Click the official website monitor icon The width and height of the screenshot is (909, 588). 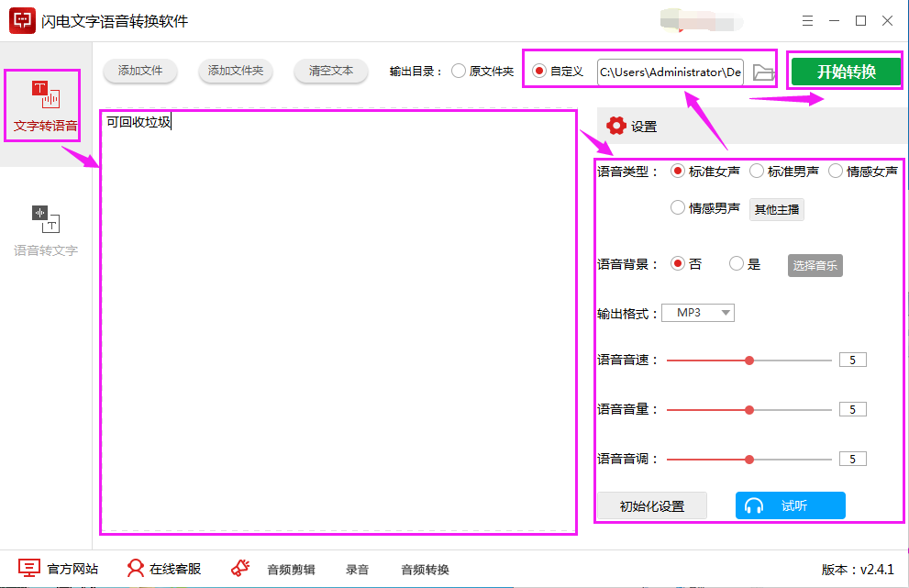click(x=29, y=569)
